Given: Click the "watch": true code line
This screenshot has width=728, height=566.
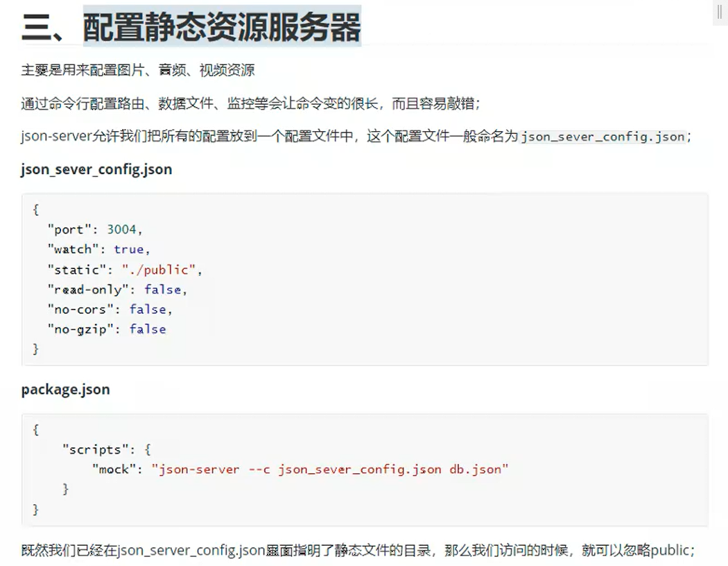Looking at the screenshot, I should (x=98, y=249).
